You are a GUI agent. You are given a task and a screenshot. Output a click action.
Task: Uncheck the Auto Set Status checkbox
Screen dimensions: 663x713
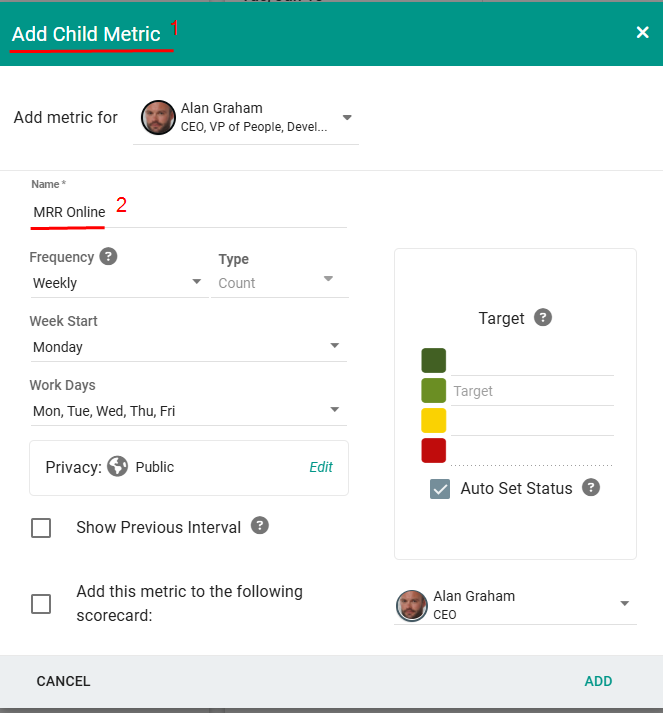coord(440,489)
